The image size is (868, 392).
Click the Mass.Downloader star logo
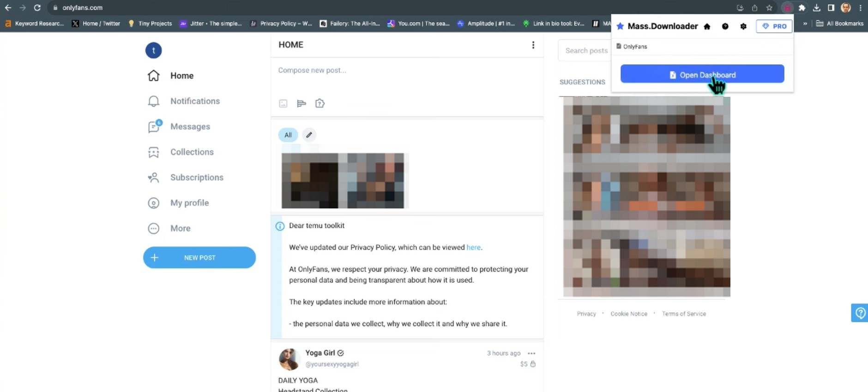(620, 26)
